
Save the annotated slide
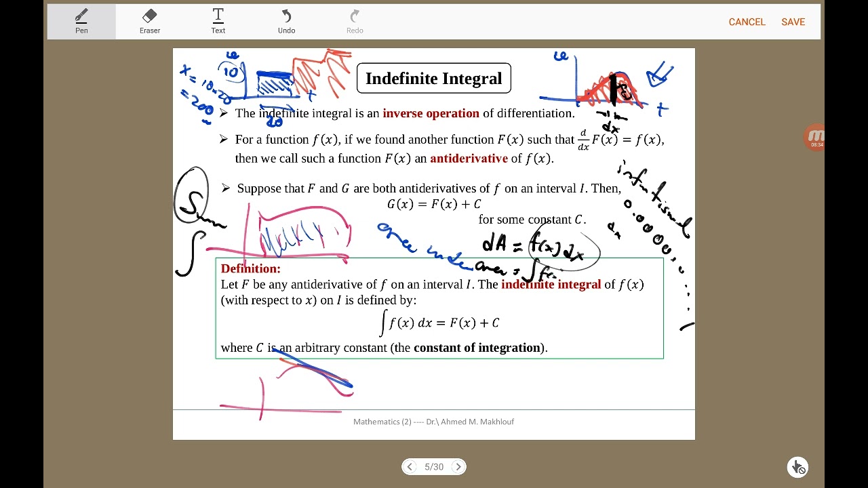click(793, 22)
